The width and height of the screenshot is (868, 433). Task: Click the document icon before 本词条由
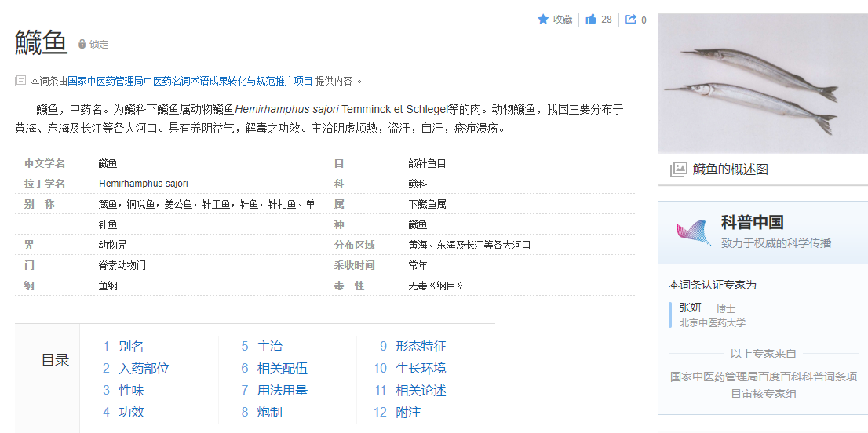coord(20,81)
